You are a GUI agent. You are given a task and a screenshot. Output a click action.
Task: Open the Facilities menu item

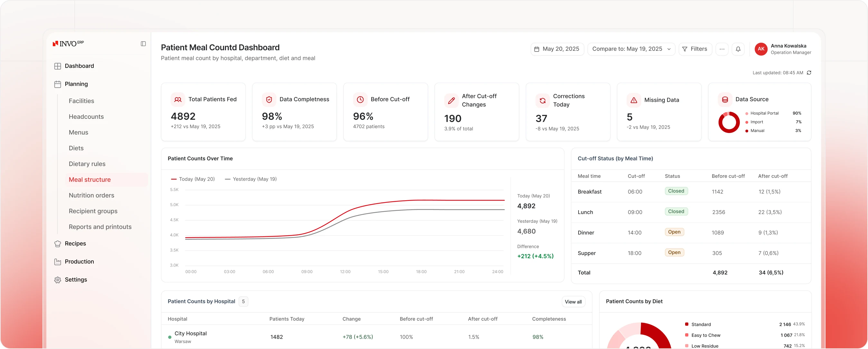[x=81, y=101]
